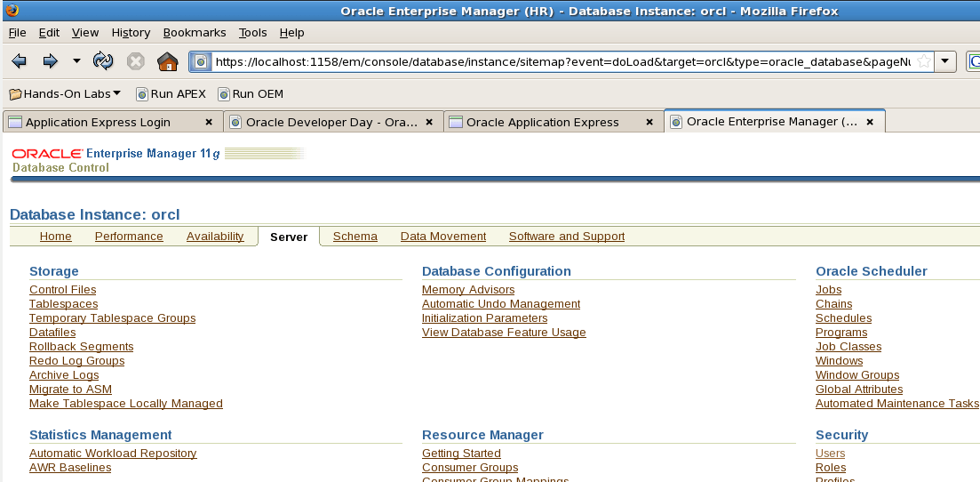Image resolution: width=980 pixels, height=482 pixels.
Task: Open the Tablespaces link
Action: 64,303
